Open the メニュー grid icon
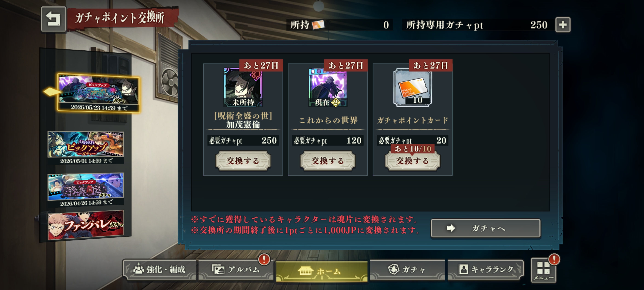Viewport: 644px width, 290px height. click(x=543, y=270)
